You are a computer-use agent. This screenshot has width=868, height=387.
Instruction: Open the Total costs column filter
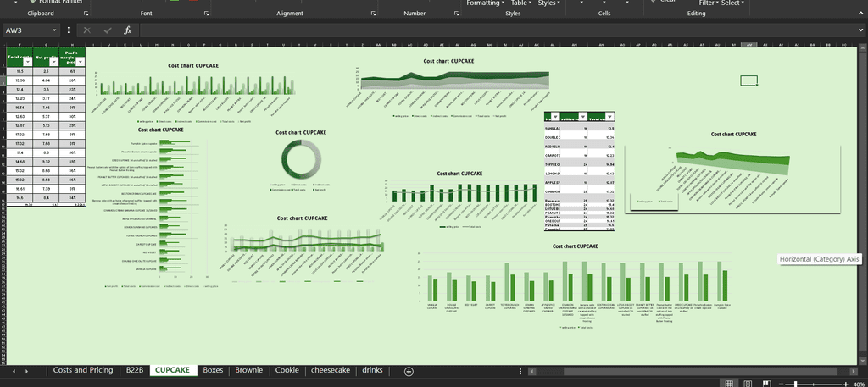28,63
